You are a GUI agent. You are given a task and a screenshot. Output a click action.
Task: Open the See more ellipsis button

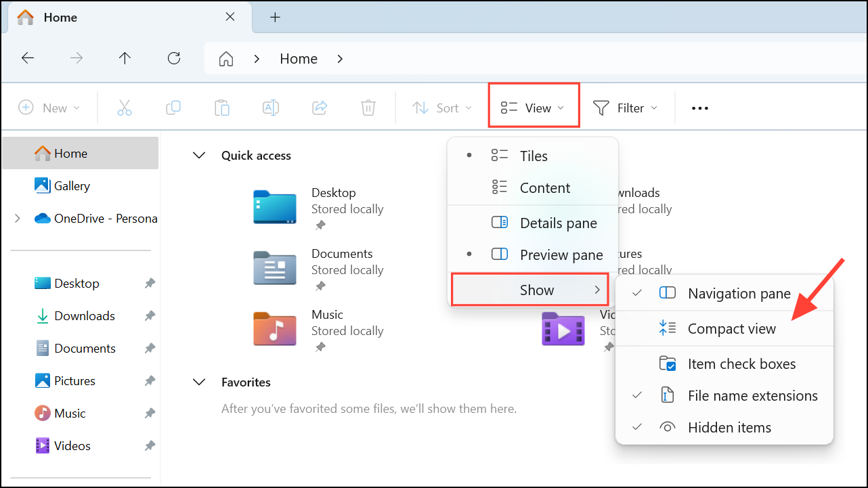[x=699, y=107]
